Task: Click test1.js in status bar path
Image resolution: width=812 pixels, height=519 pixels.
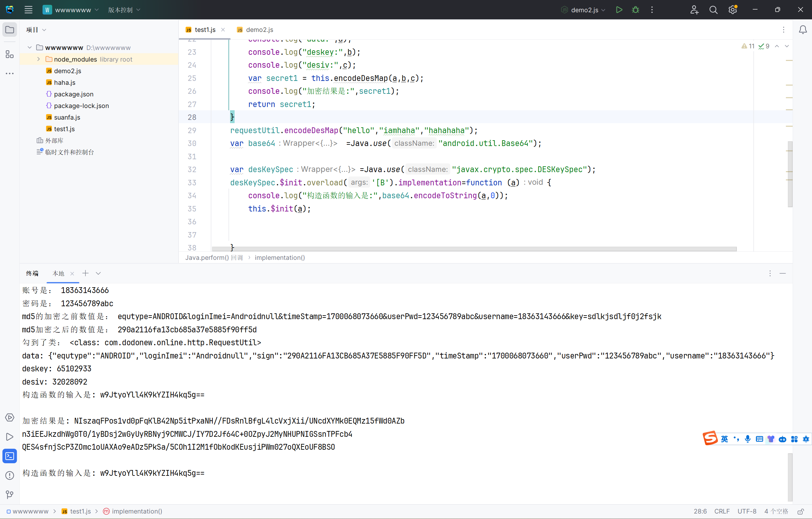Action: click(x=80, y=511)
